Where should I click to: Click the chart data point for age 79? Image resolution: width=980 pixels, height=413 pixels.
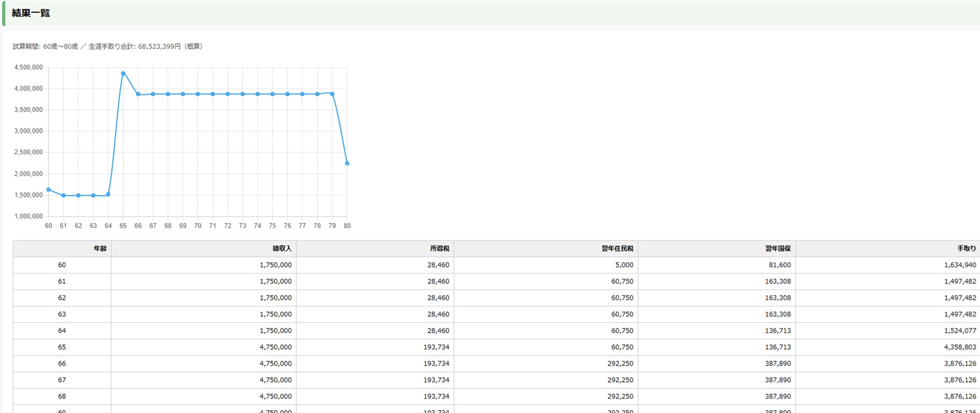(332, 94)
